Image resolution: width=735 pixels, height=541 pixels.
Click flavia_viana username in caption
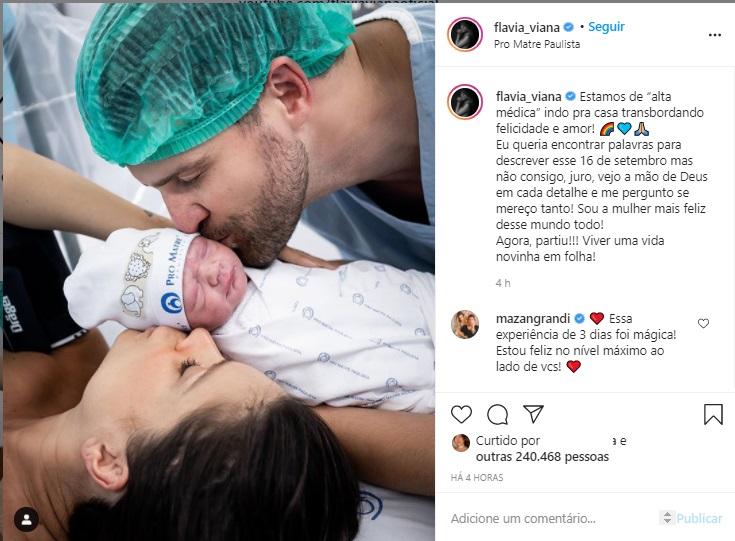[528, 97]
